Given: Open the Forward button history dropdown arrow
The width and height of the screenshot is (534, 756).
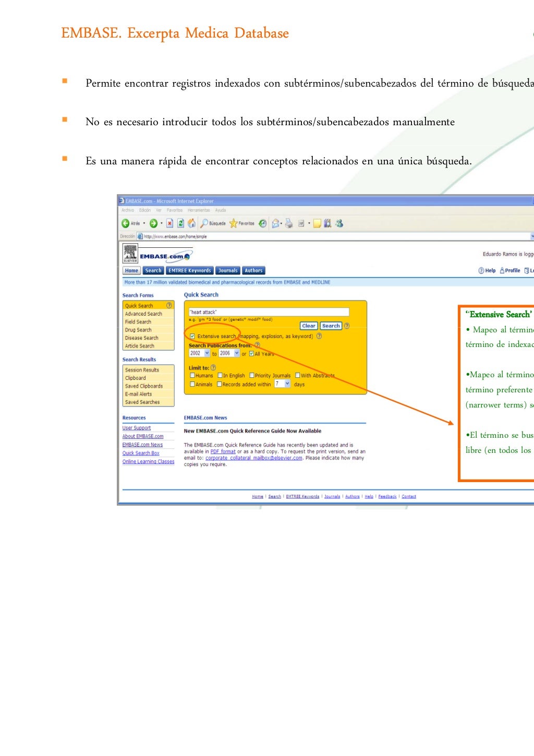Looking at the screenshot, I should coord(162,223).
